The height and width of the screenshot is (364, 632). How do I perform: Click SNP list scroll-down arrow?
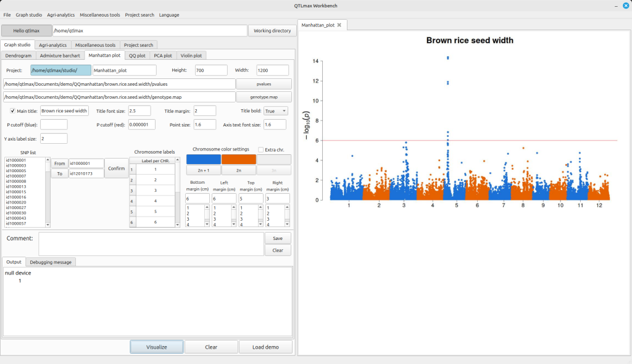(48, 225)
